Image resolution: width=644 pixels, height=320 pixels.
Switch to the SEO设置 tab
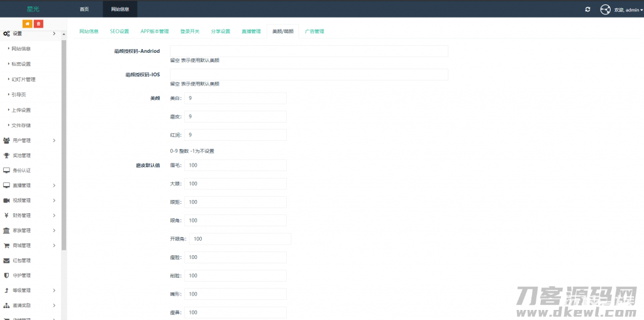pyautogui.click(x=119, y=31)
